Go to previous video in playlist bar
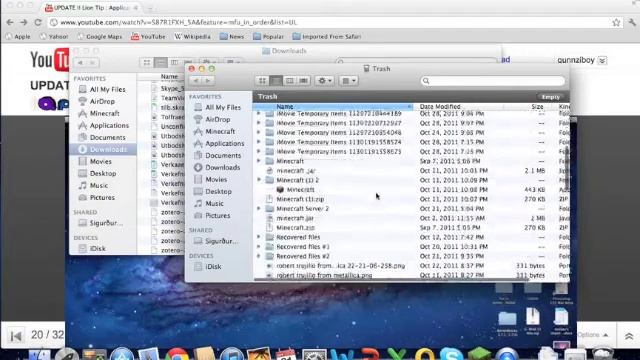 [x=16, y=336]
